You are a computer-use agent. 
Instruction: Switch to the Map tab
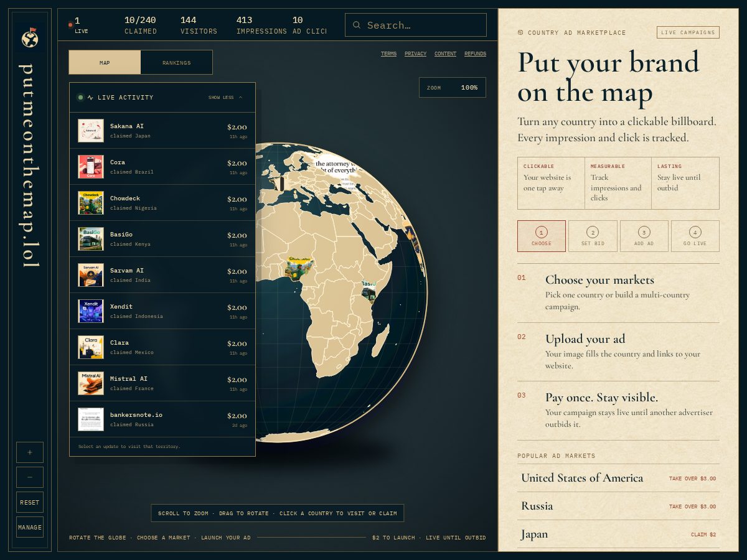pos(105,63)
